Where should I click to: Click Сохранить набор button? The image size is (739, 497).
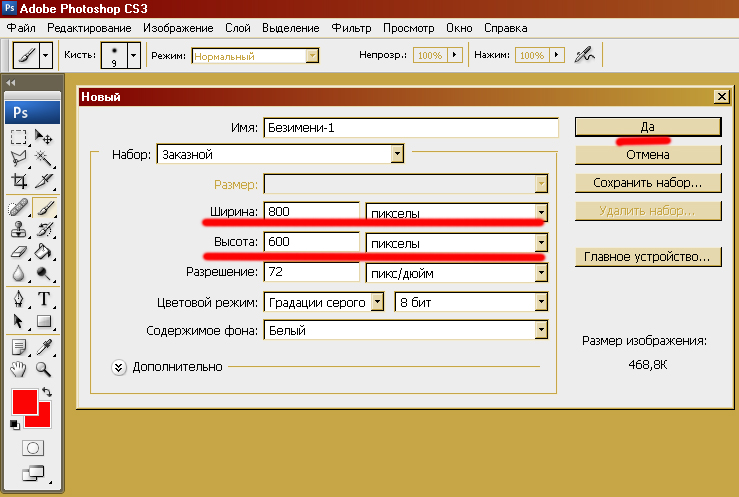(648, 183)
